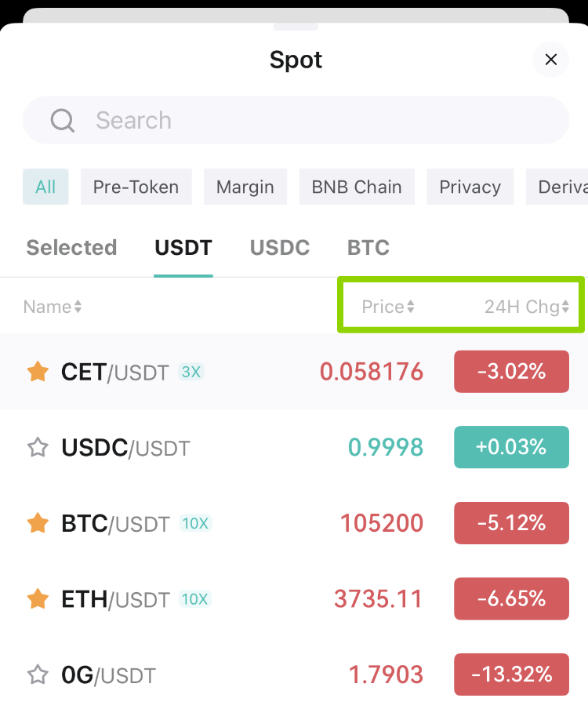Screen dimensions: 588x709
Task: Choose the Privacy filter chip
Action: pyautogui.click(x=470, y=187)
